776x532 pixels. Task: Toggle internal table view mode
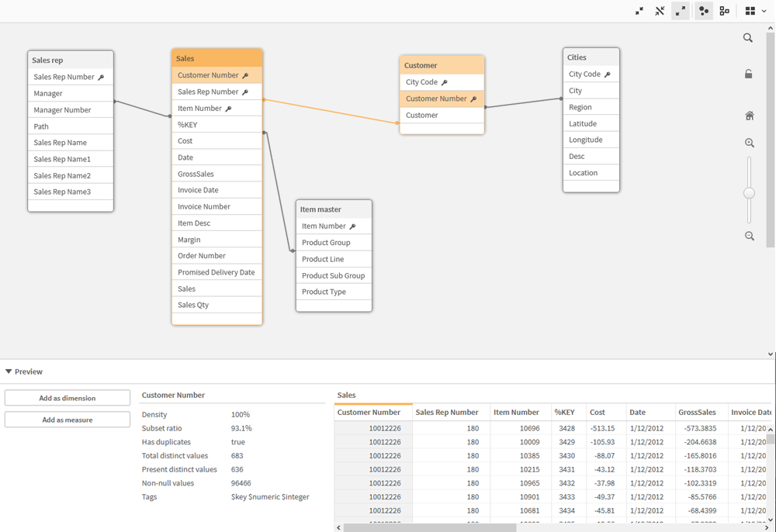click(x=702, y=11)
